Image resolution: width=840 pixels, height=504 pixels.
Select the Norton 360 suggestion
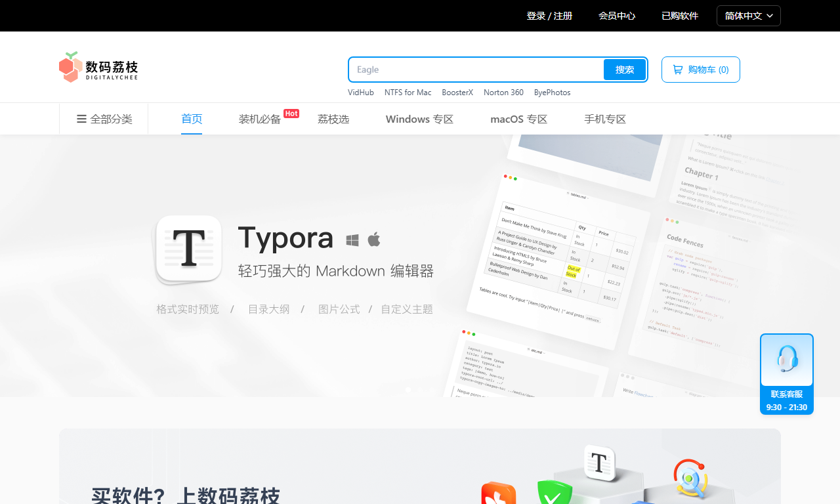pyautogui.click(x=503, y=93)
